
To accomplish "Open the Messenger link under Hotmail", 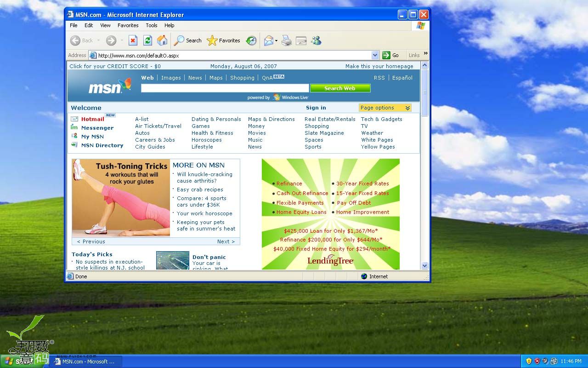I will (x=97, y=128).
